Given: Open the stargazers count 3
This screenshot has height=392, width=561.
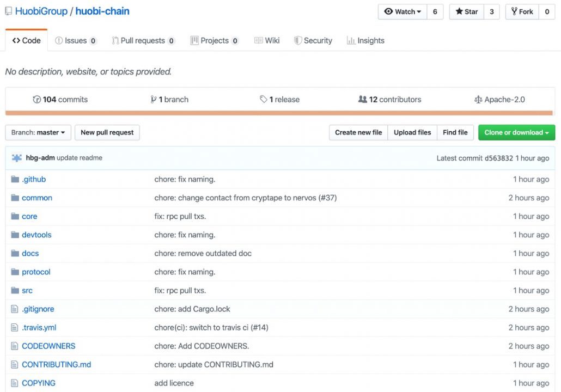Looking at the screenshot, I should pos(492,12).
